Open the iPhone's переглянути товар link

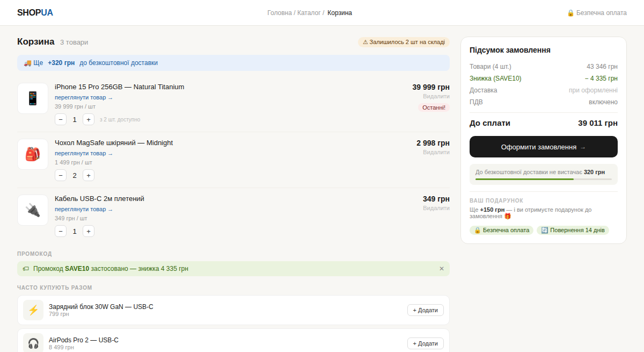pos(84,98)
